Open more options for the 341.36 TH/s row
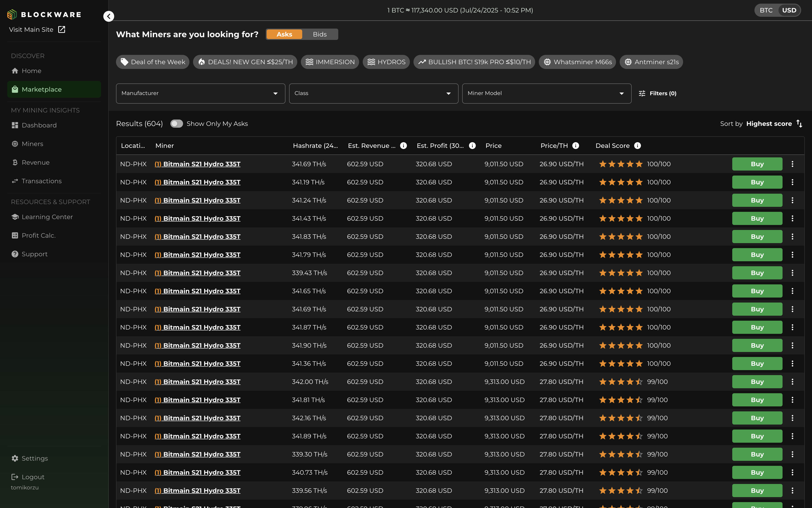The image size is (812, 508). 792,364
